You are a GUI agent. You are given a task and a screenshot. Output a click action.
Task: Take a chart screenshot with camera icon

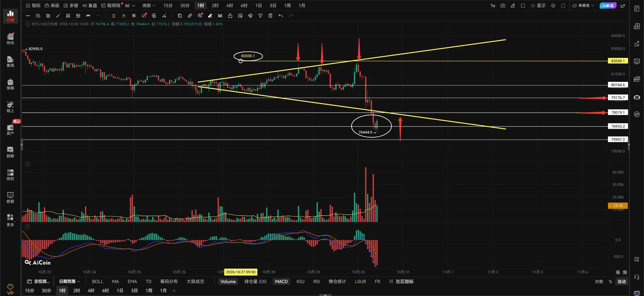coord(503,6)
